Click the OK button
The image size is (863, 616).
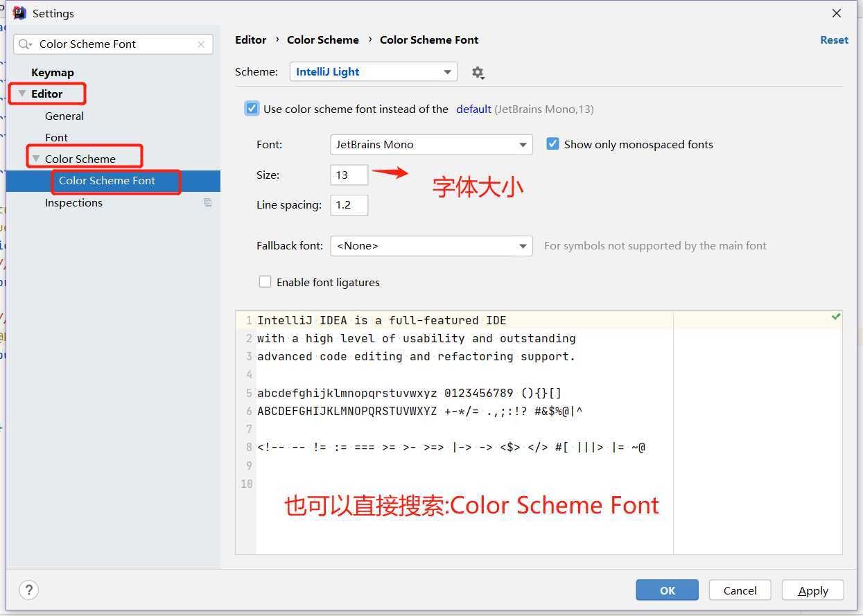tap(668, 590)
